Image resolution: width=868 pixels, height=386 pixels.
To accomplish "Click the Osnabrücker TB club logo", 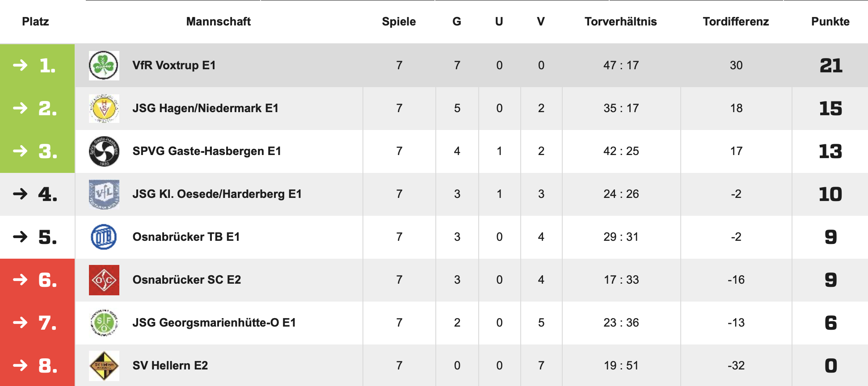I will pos(104,237).
